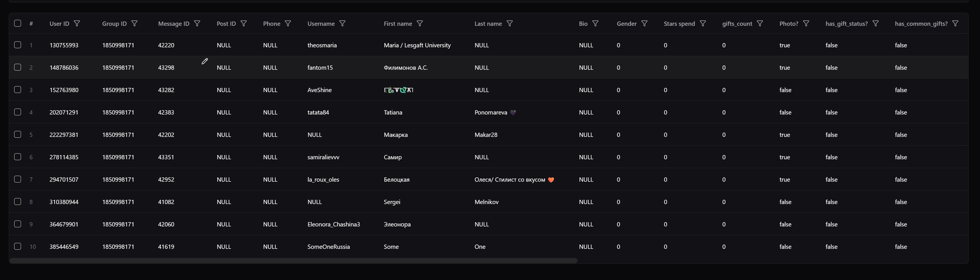Image resolution: width=980 pixels, height=280 pixels.
Task: Click the Bio column header label
Action: pos(583,24)
